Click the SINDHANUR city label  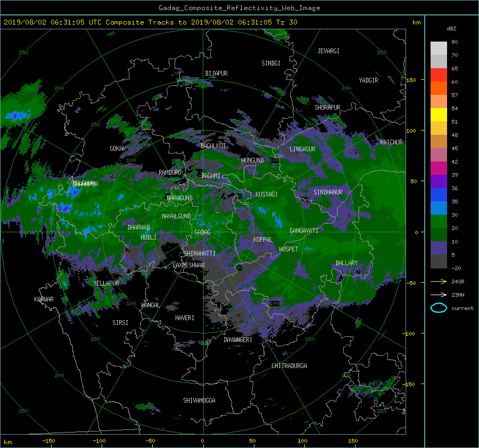coord(328,192)
